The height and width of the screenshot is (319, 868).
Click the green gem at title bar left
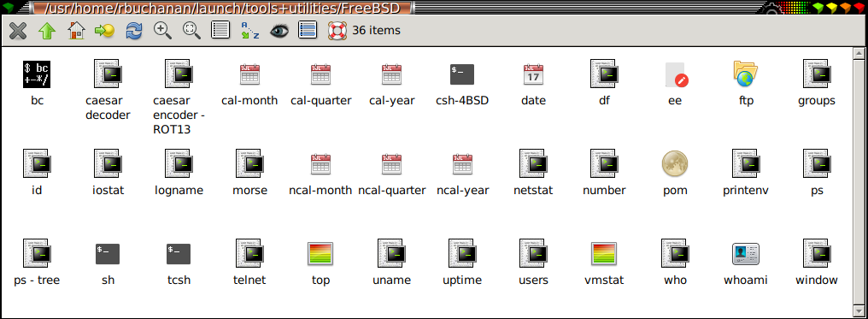[8, 8]
